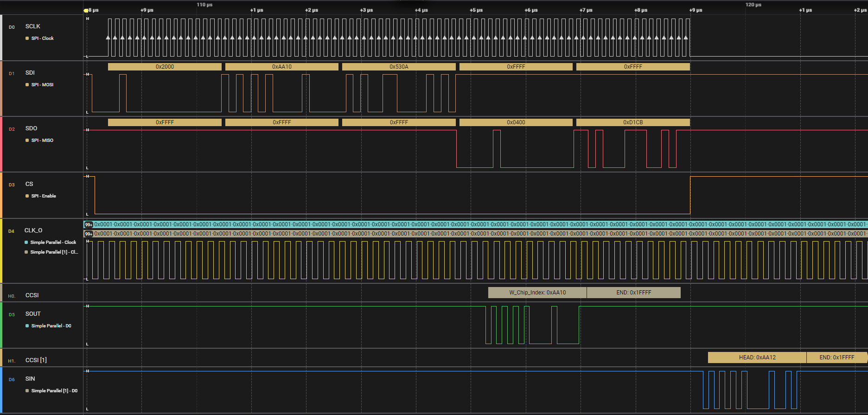868x415 pixels.
Task: Click the 0xAA10 decoded bubble on SDI
Action: click(x=281, y=67)
